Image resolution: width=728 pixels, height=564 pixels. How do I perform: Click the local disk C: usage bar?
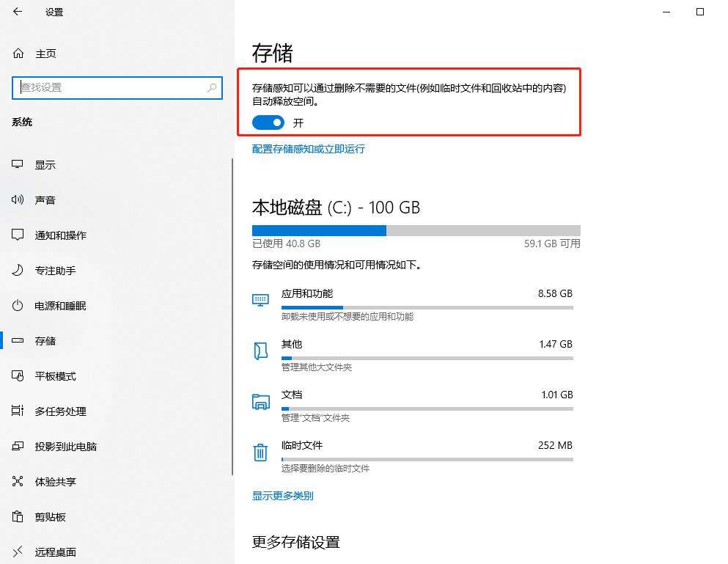click(416, 230)
